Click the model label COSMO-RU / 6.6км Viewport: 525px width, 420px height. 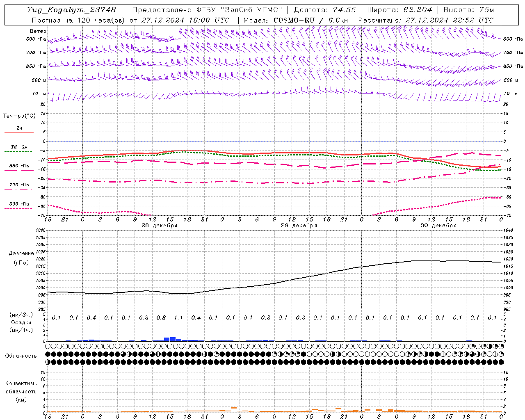click(310, 20)
